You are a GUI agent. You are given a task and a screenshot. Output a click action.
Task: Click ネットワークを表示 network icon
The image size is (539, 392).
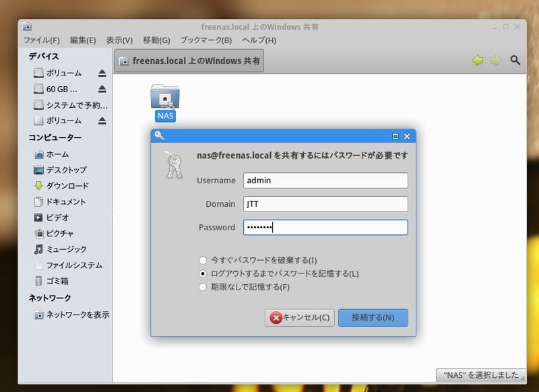click(x=38, y=315)
